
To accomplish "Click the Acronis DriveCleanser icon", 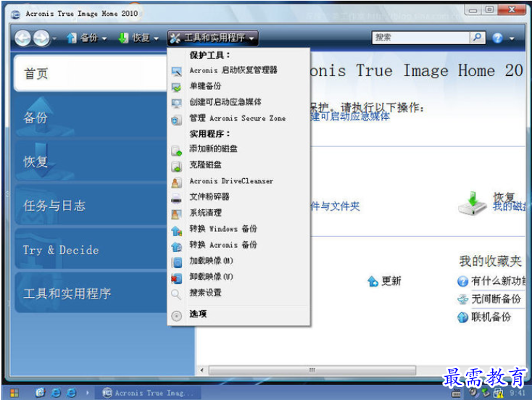I will [x=176, y=183].
